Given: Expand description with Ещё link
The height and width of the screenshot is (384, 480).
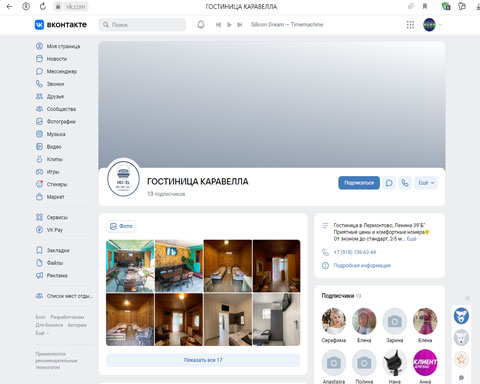Looking at the screenshot, I should tap(412, 239).
